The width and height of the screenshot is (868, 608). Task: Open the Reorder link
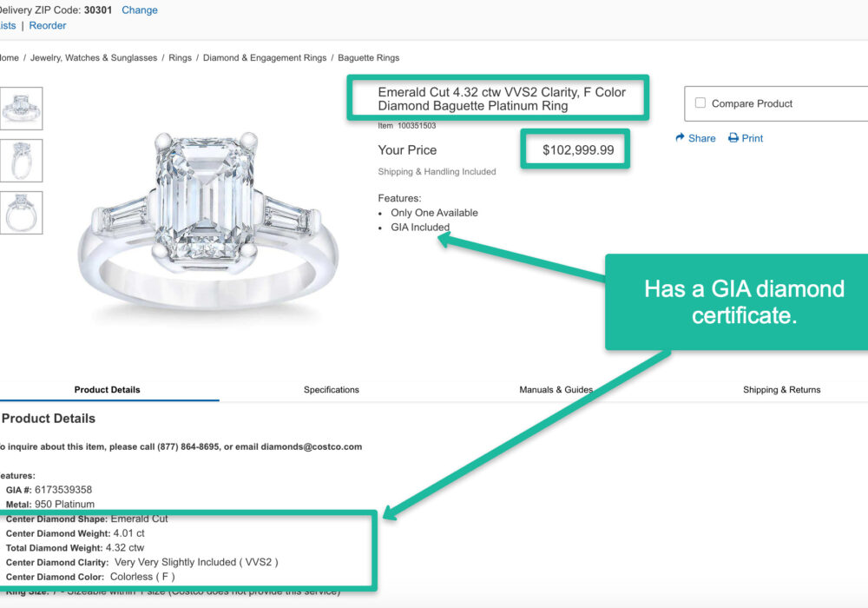pyautogui.click(x=48, y=26)
